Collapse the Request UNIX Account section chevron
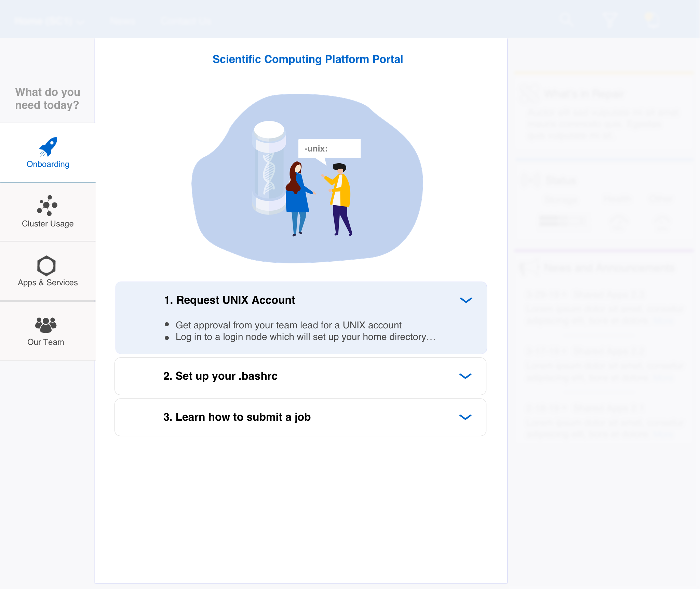Viewport: 700px width, 589px height. point(466,300)
